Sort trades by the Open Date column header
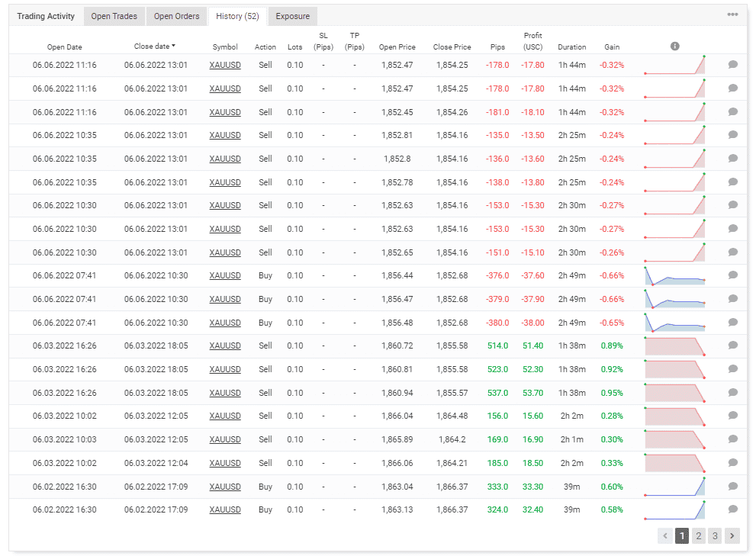The width and height of the screenshot is (756, 556). pyautogui.click(x=63, y=47)
